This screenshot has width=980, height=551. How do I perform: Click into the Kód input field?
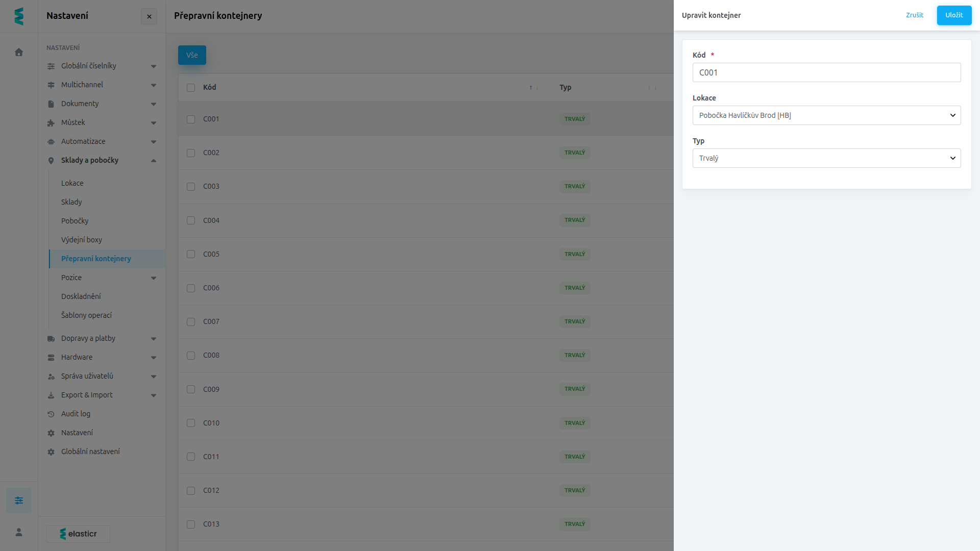click(826, 72)
